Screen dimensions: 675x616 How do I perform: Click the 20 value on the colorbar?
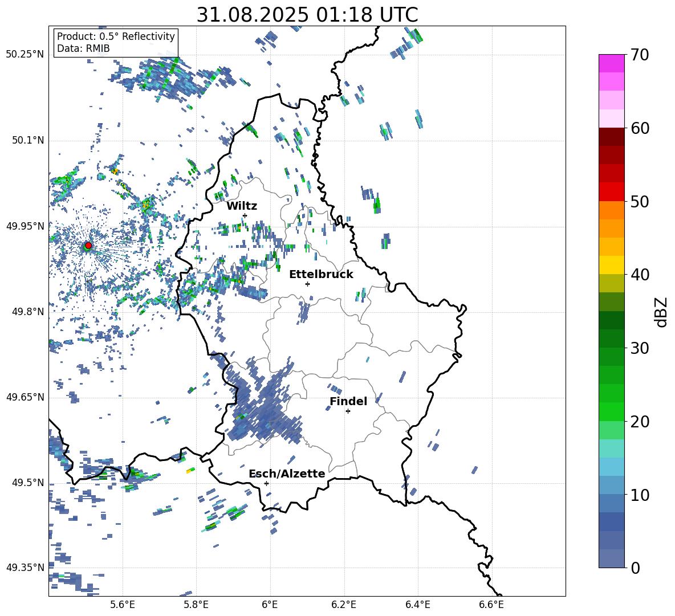point(640,422)
